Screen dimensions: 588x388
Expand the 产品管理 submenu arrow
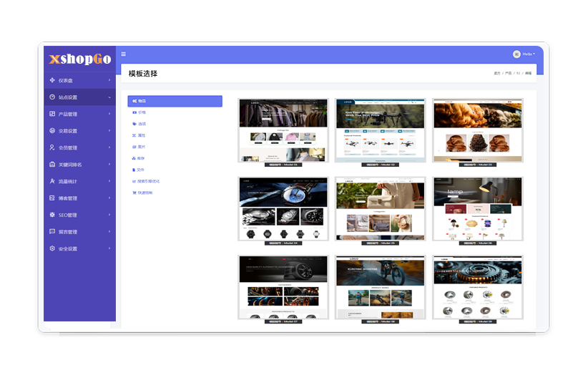tap(109, 114)
